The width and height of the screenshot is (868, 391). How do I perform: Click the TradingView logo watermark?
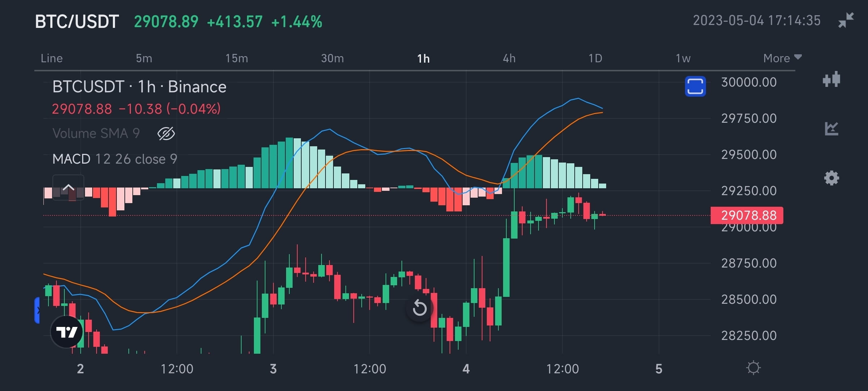coord(67,331)
